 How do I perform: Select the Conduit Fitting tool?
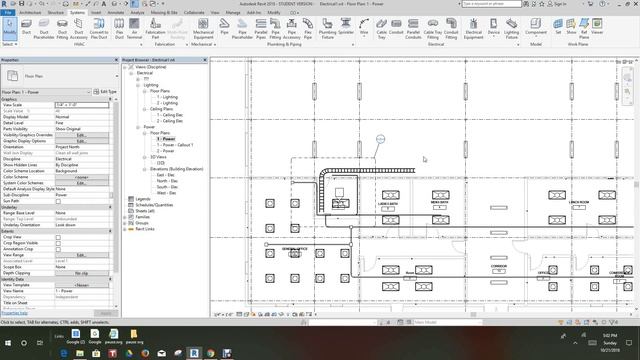click(x=451, y=29)
